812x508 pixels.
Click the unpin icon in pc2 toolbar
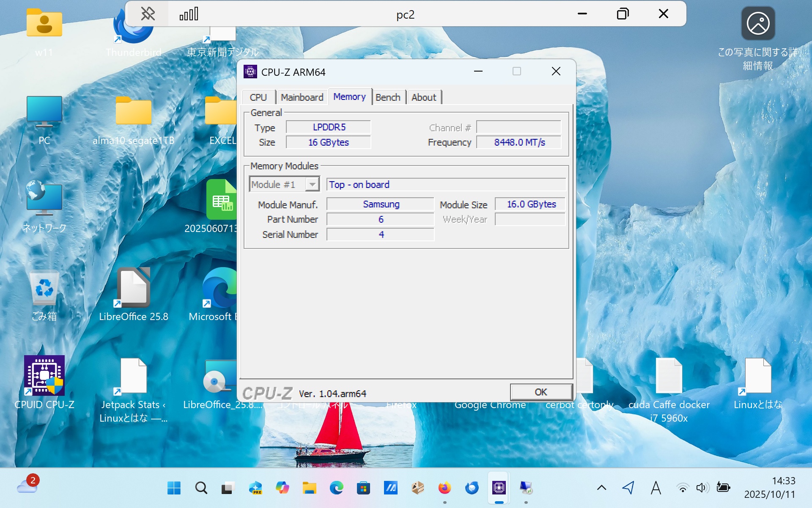pyautogui.click(x=148, y=14)
